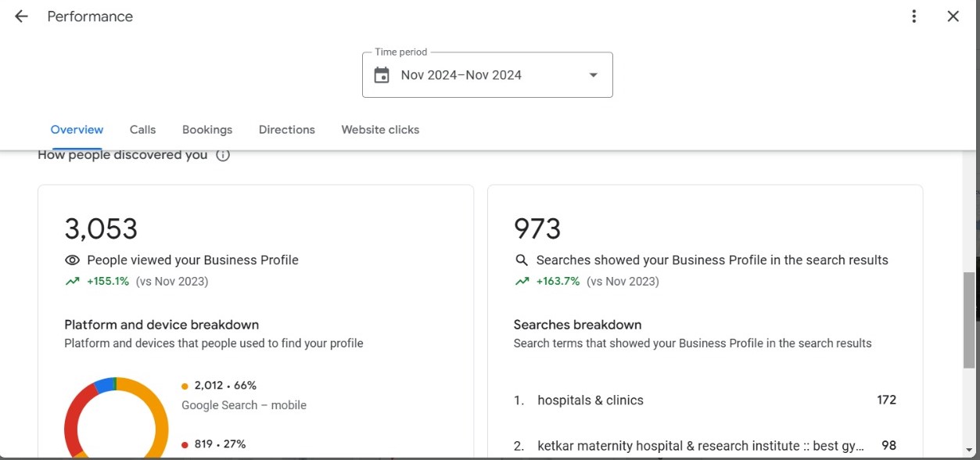Go back using the arrow beside Performance
Viewport: 980px width, 460px height.
click(x=21, y=16)
